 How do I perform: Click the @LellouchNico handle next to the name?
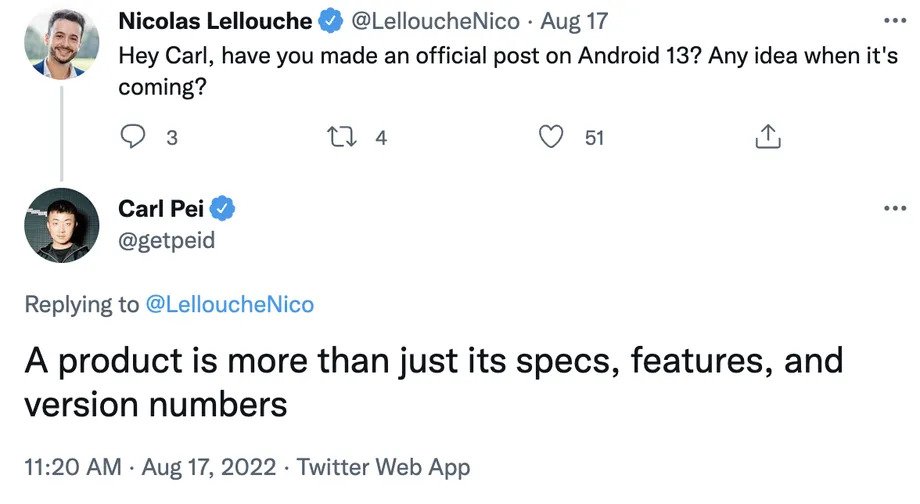coord(434,20)
